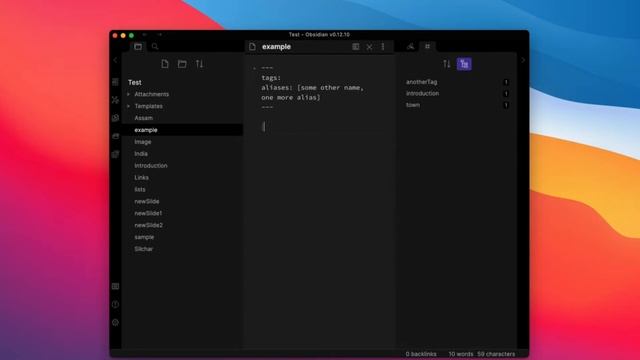The height and width of the screenshot is (360, 640).
Task: Open the India note
Action: pos(141,154)
